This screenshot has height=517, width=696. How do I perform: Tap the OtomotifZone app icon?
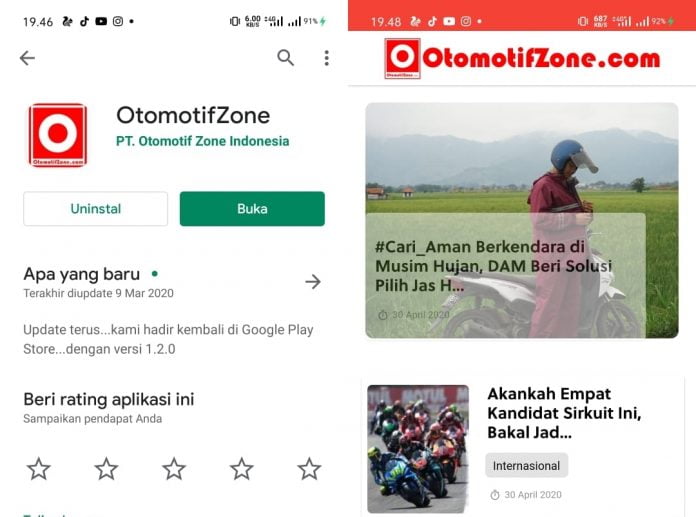58,135
